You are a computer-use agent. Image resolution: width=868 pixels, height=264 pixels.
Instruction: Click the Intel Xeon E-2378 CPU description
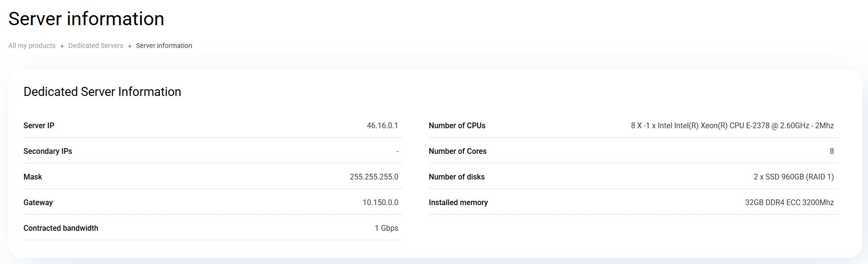point(732,125)
